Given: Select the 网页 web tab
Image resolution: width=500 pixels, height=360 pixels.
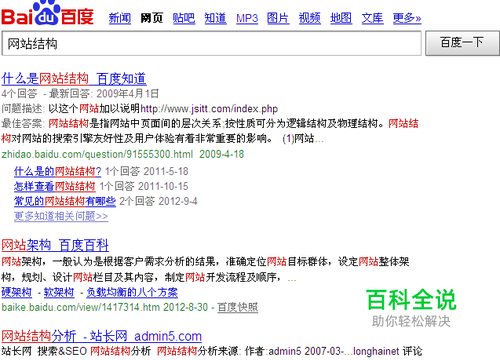Looking at the screenshot, I should click(152, 18).
